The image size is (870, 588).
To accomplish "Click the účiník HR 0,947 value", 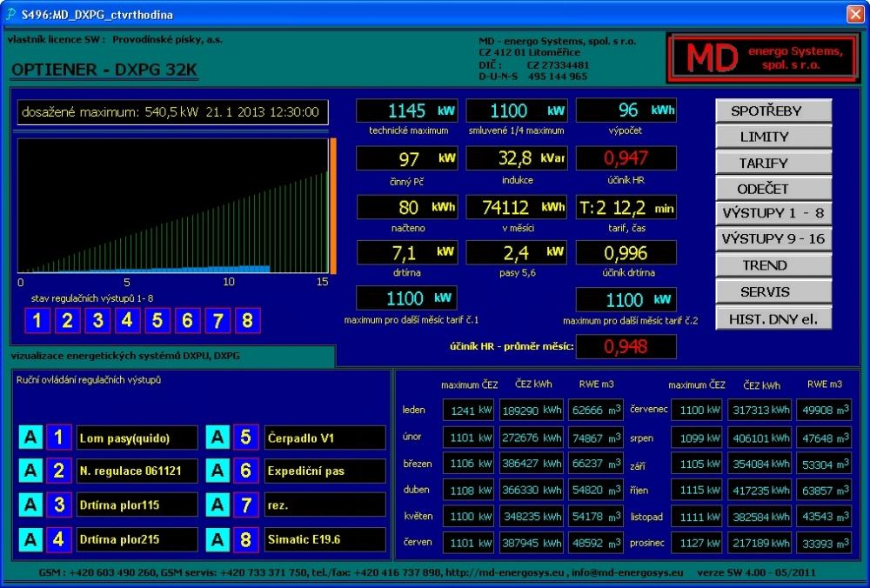I will 626,158.
